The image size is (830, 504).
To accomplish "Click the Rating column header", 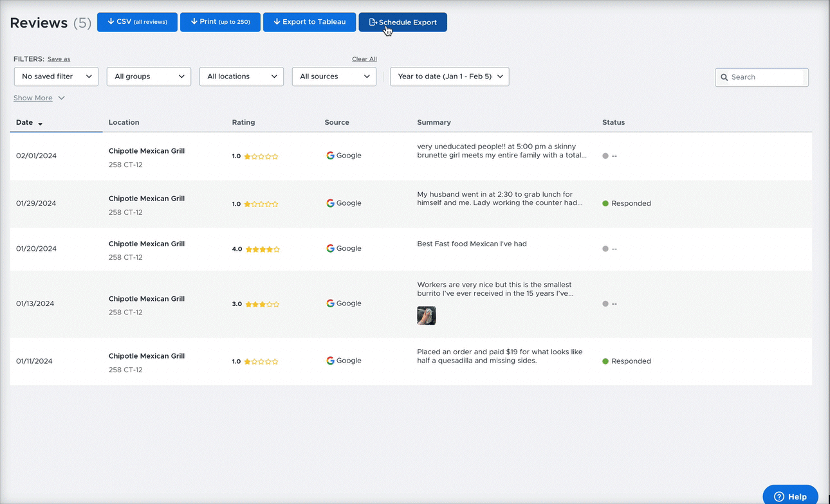I will (243, 122).
